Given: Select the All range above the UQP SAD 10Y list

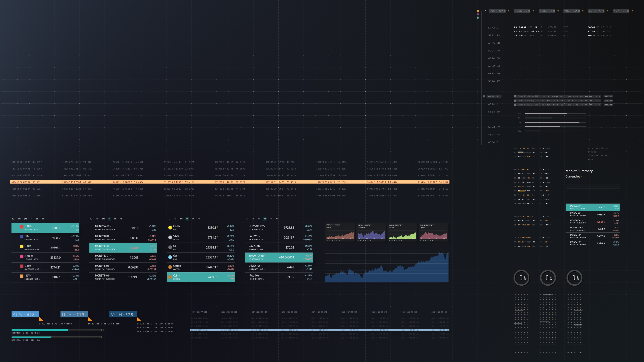Looking at the screenshot, I should coord(277,219).
